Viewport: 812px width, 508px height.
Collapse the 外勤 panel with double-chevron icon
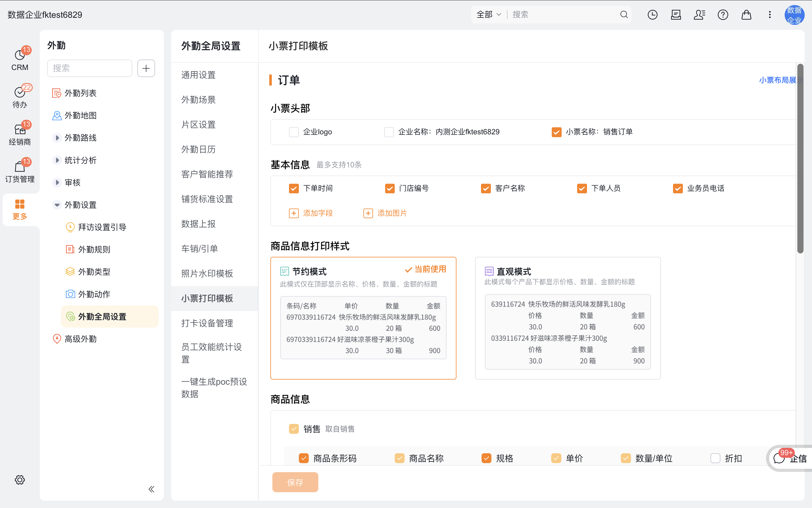(x=151, y=489)
